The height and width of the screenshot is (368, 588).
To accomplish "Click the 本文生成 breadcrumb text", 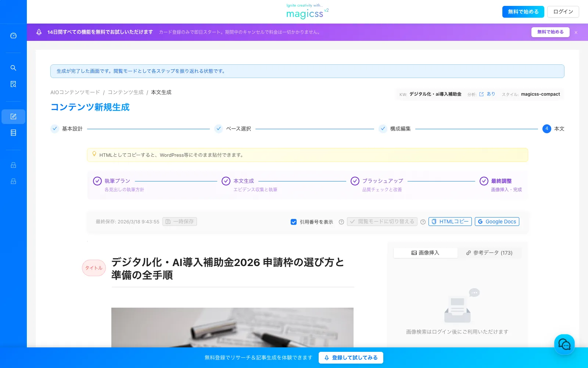I will pos(161,92).
